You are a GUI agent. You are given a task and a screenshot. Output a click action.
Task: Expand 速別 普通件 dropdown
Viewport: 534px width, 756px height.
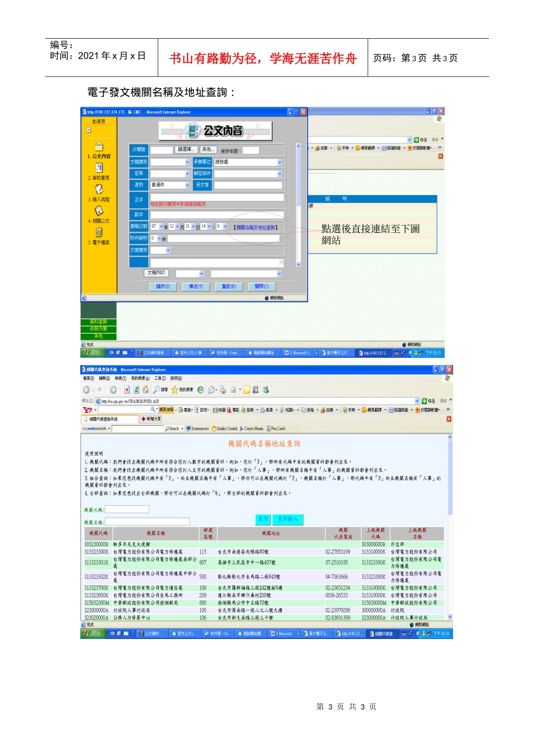coord(187,185)
